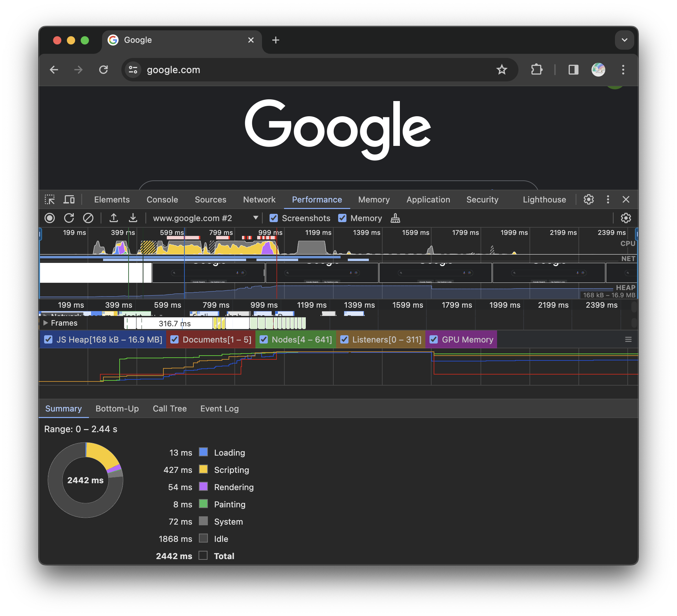Viewport: 677px width, 616px height.
Task: Go back using browser back arrow
Action: 54,70
